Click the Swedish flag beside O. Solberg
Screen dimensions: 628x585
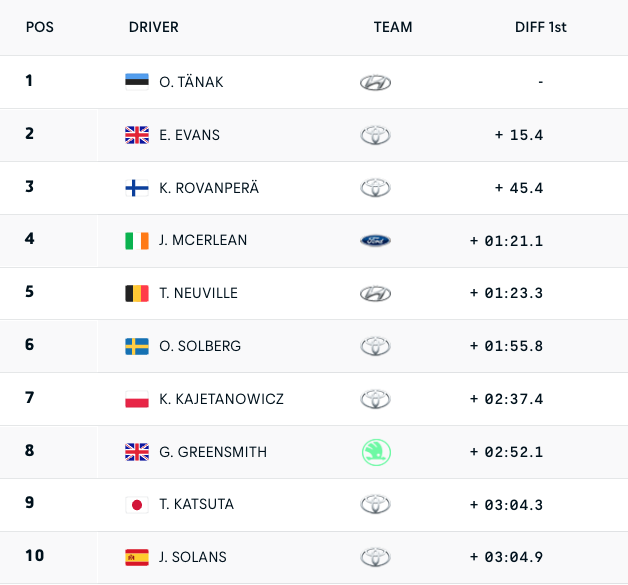pos(136,347)
